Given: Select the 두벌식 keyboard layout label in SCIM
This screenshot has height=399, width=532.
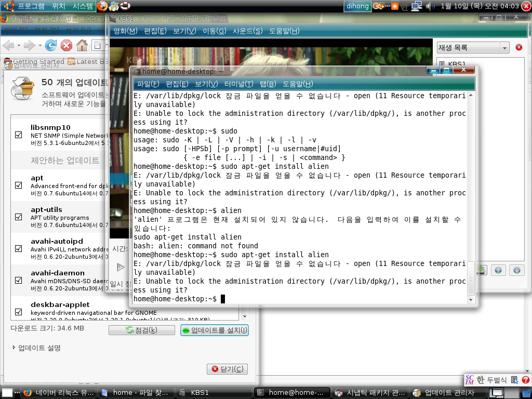Looking at the screenshot, I should tap(497, 380).
